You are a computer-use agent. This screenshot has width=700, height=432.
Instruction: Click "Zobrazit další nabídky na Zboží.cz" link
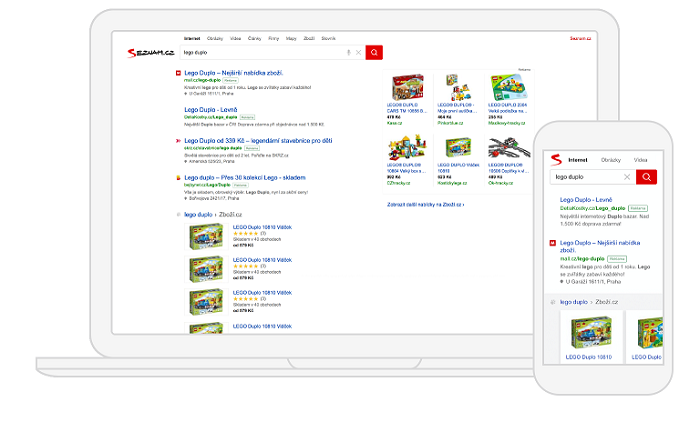[425, 204]
